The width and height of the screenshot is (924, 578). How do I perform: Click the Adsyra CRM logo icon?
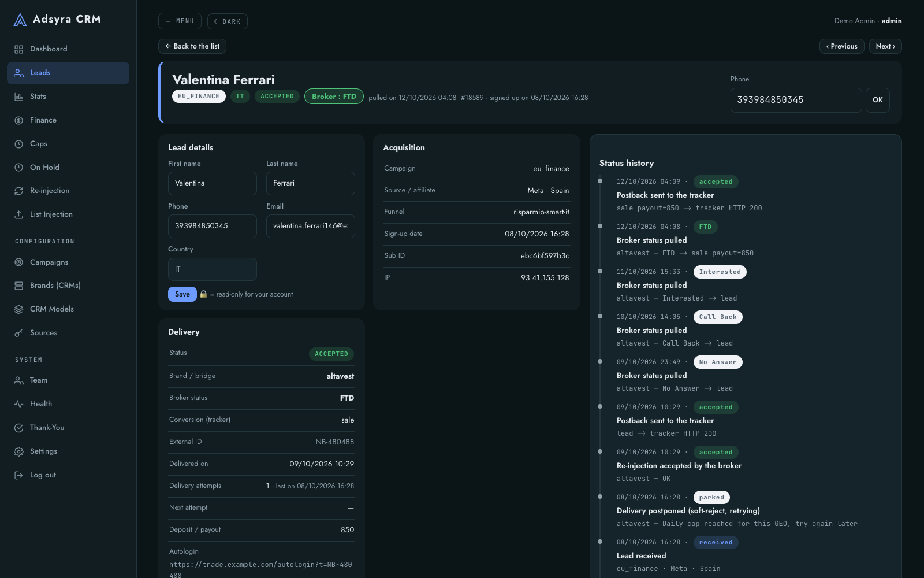click(x=20, y=20)
